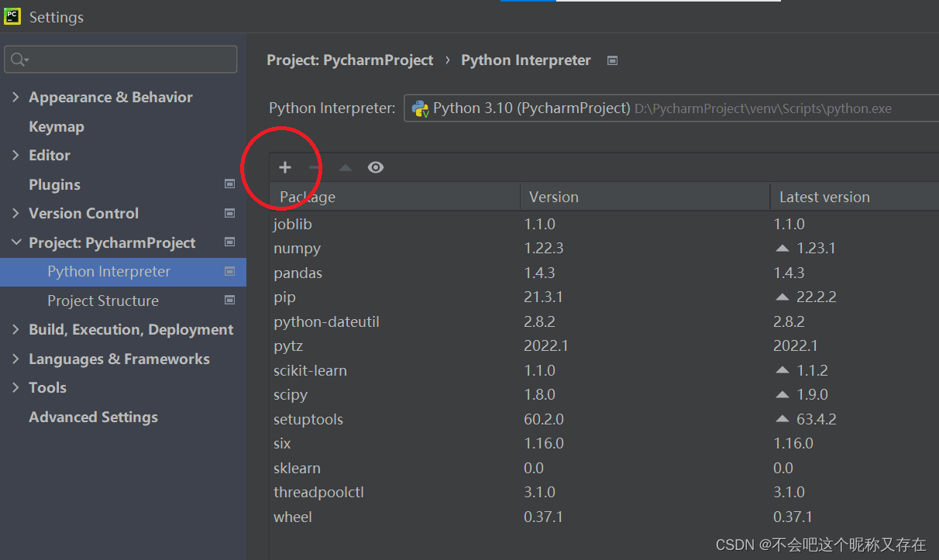
Task: Select the sklearn package row
Action: [x=604, y=468]
